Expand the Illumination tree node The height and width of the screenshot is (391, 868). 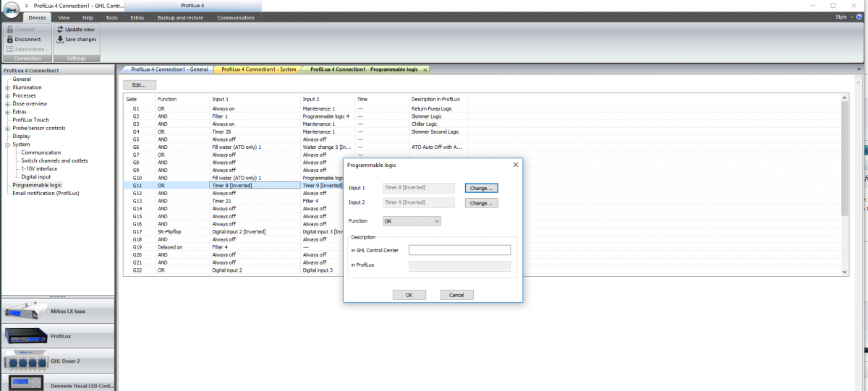7,87
